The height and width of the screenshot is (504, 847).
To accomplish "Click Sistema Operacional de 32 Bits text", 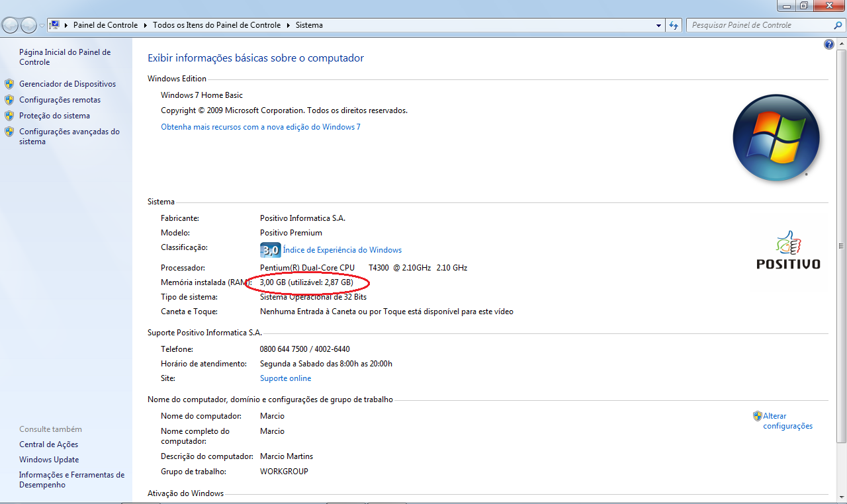I will (313, 297).
